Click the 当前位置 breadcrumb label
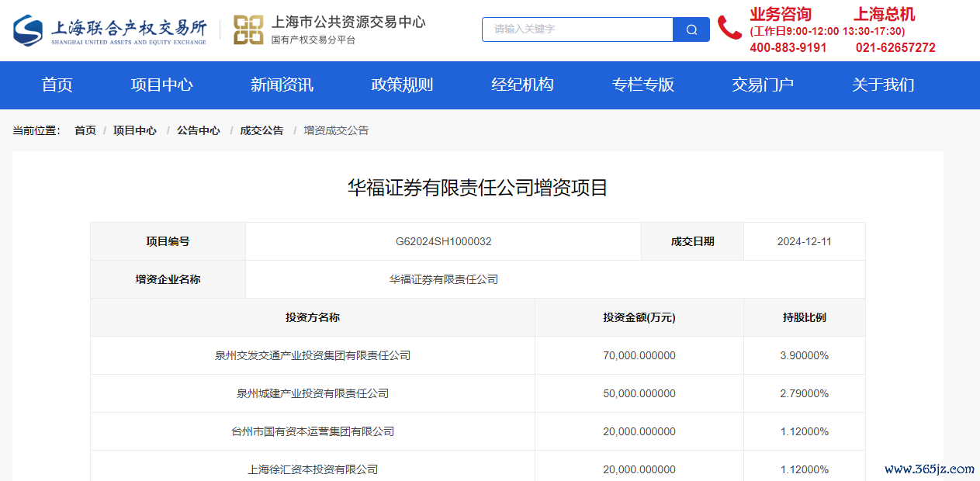The width and height of the screenshot is (980, 481). (36, 130)
